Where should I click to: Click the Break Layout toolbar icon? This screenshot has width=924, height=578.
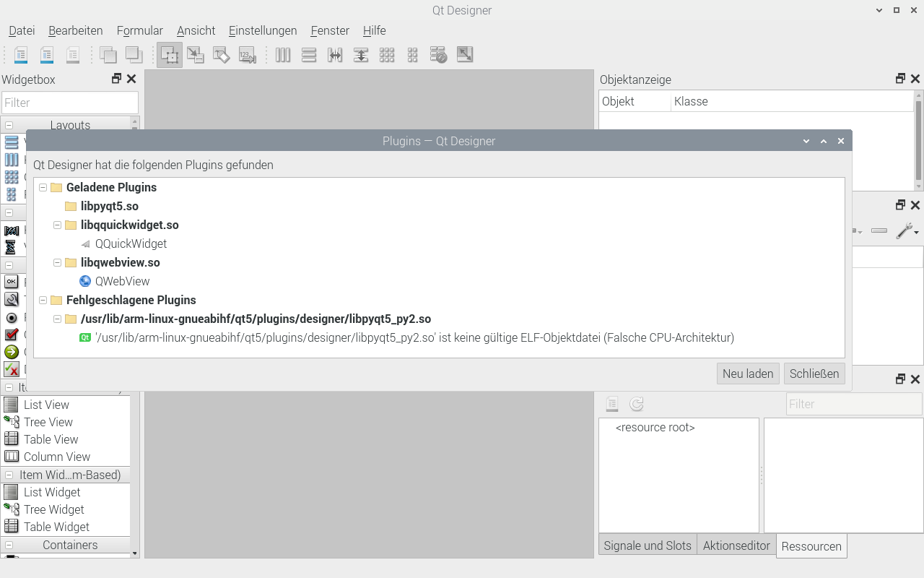(439, 55)
